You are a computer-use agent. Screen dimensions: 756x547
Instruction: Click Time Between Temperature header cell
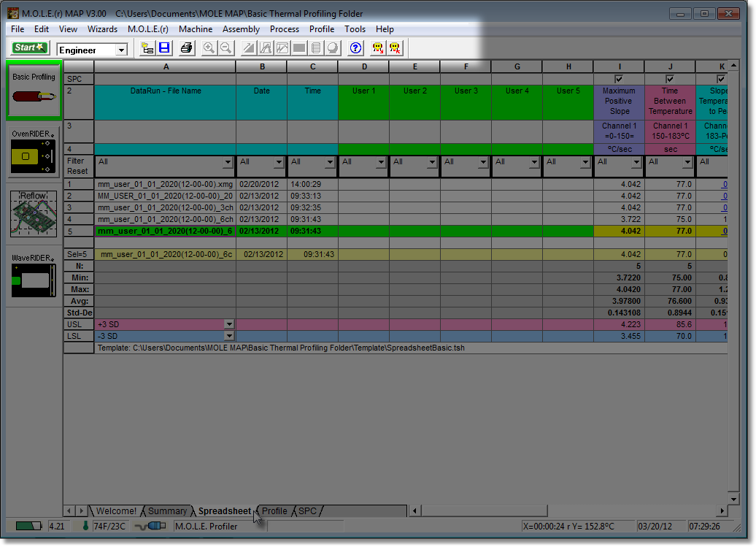670,102
